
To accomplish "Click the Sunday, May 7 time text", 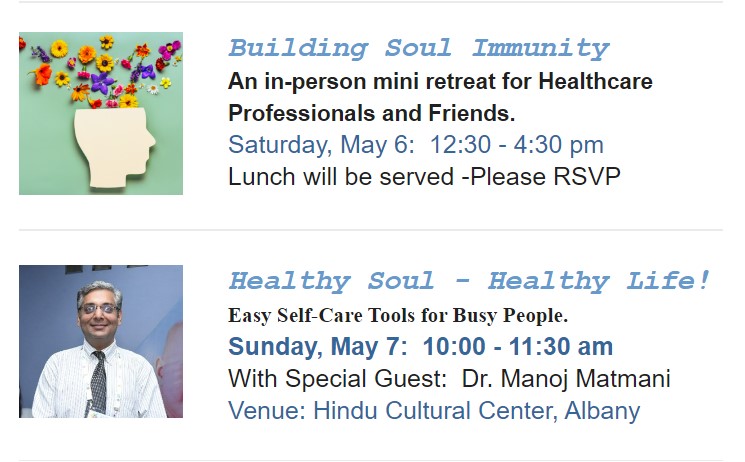I will click(420, 346).
